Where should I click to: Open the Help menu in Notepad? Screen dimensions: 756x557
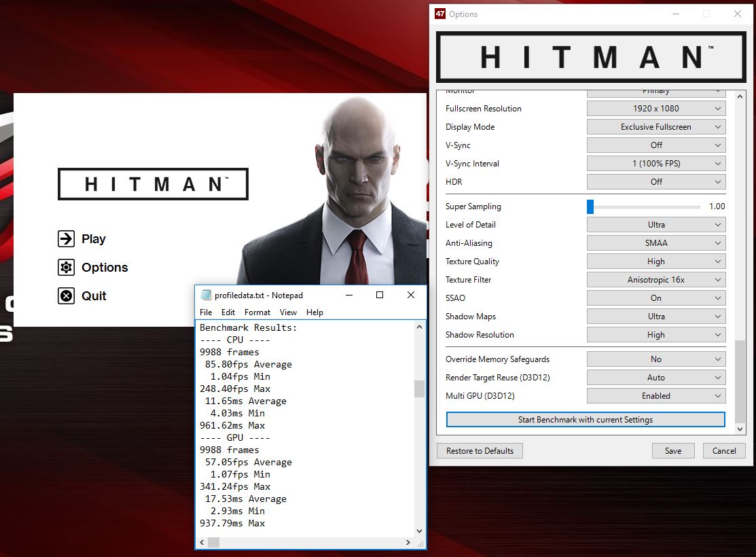315,312
